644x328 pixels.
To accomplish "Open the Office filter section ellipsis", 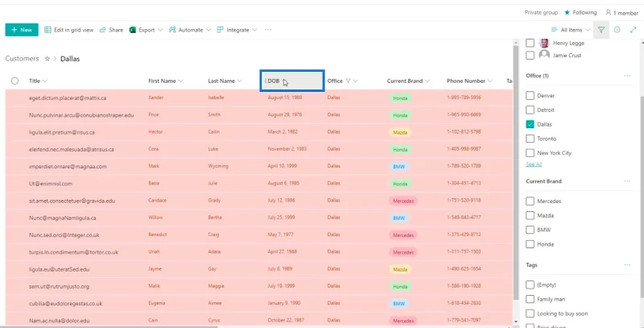I will point(627,76).
